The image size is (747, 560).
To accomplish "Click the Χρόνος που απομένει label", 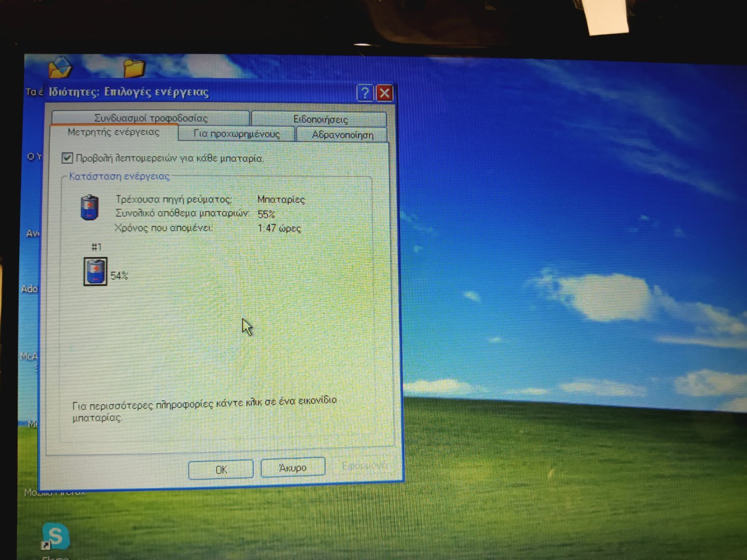I will [x=163, y=228].
